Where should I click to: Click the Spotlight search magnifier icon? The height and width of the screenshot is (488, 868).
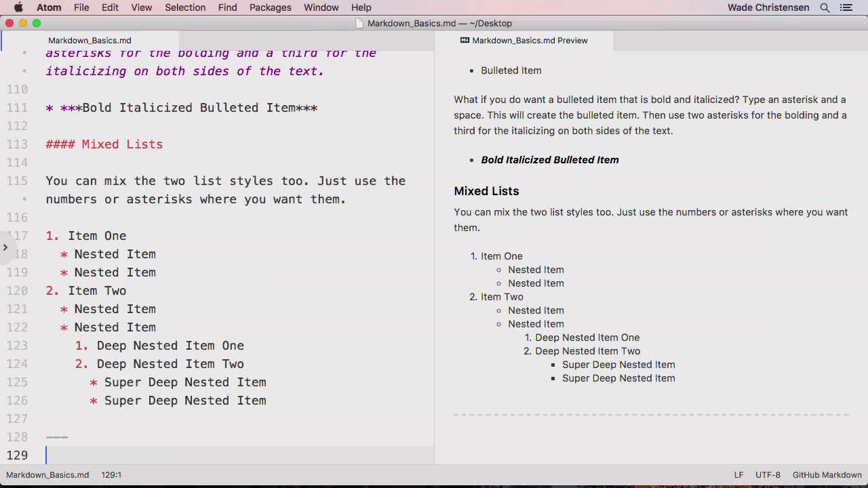(x=825, y=7)
